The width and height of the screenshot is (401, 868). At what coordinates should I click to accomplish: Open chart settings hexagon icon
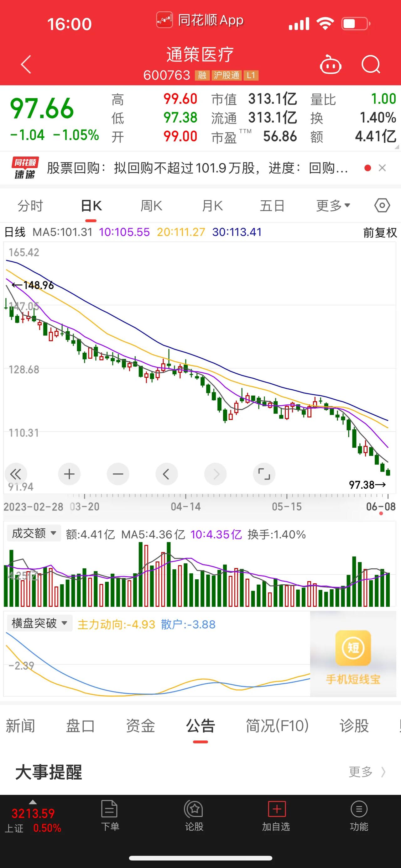point(382,205)
